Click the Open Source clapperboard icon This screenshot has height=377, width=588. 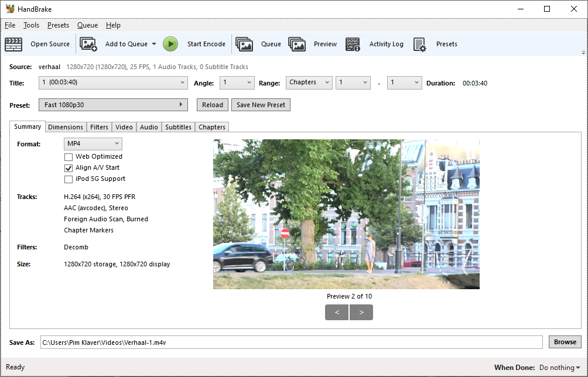pos(13,44)
